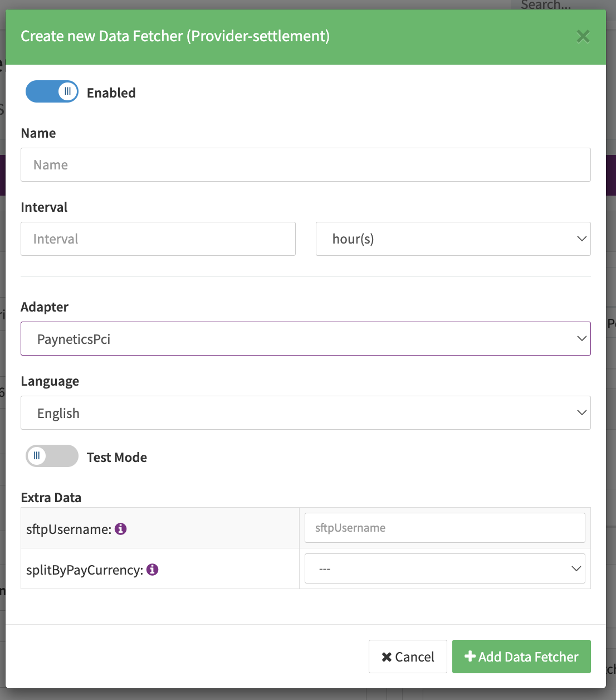Click the sftpUsername row label
The height and width of the screenshot is (700, 616).
[69, 529]
